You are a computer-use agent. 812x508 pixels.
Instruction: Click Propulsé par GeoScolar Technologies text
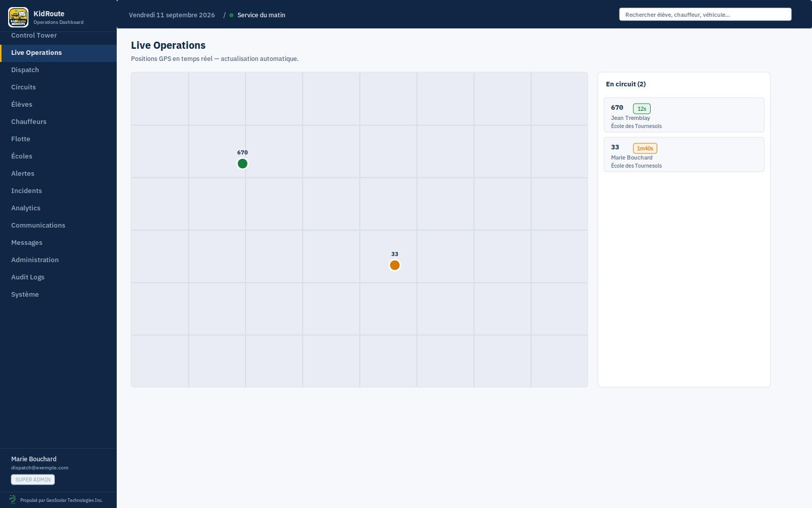tap(61, 500)
